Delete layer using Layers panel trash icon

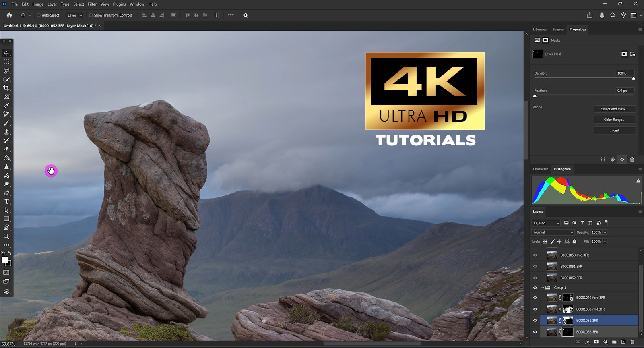point(632,342)
